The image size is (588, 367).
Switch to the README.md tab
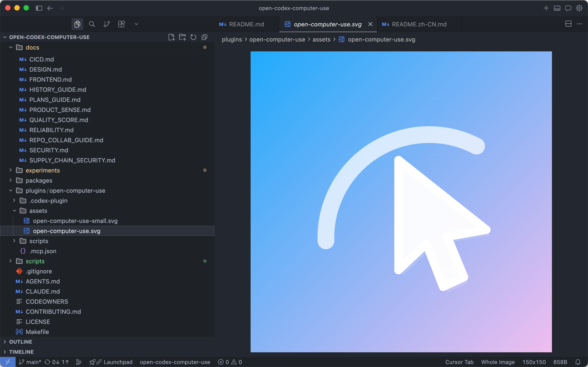(246, 24)
